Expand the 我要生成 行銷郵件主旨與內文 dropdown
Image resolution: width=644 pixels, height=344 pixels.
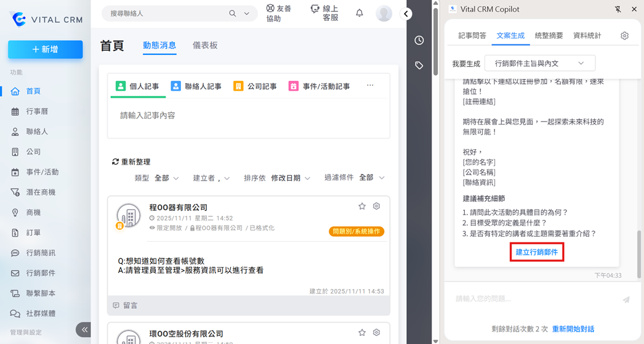(539, 63)
